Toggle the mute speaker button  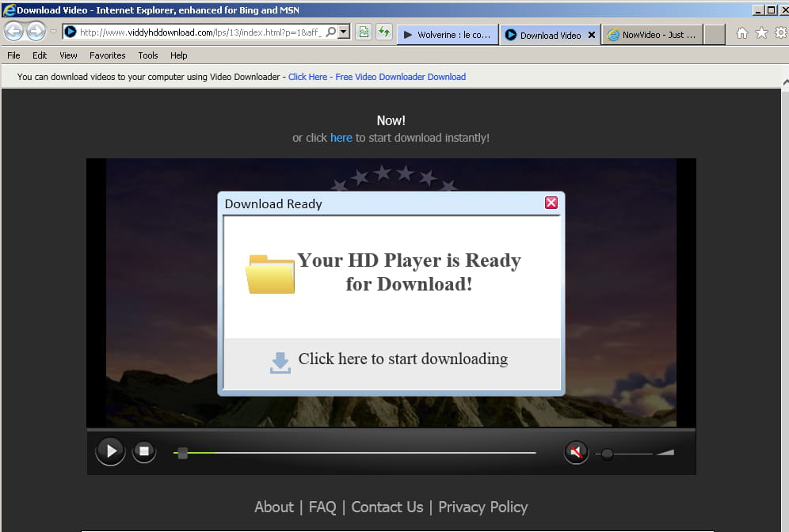(577, 452)
